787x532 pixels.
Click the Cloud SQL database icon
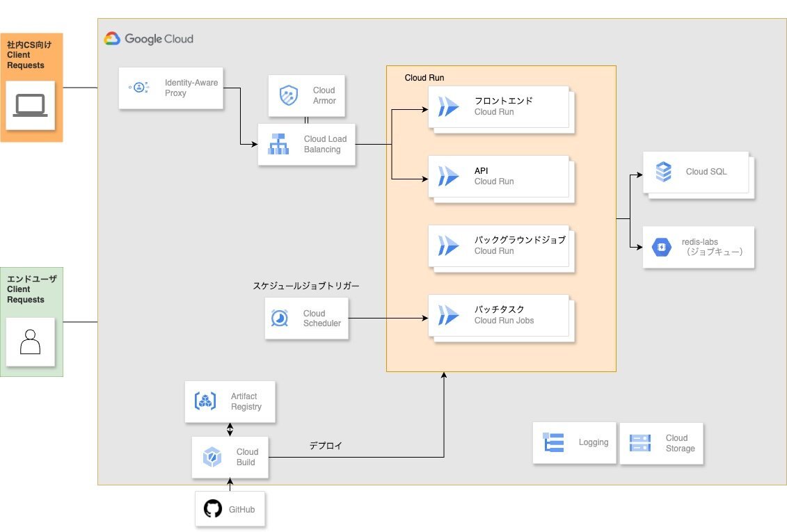coord(664,172)
